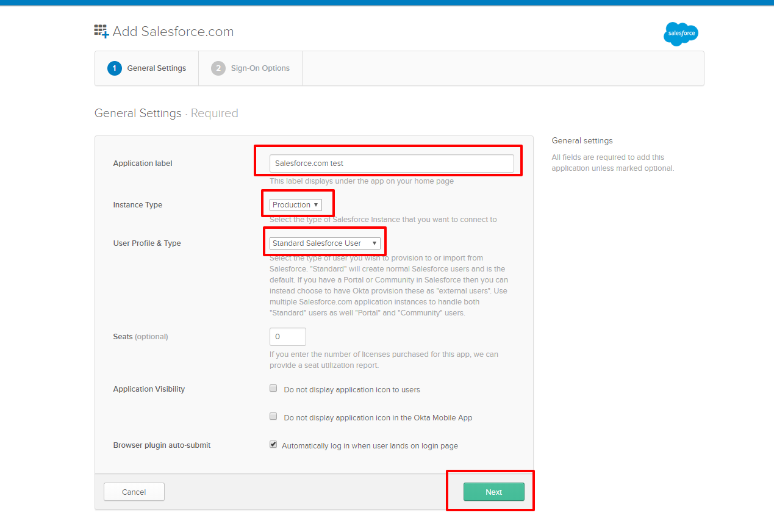This screenshot has height=532, width=774.
Task: Click the blue step 1 number circle
Action: coord(114,68)
